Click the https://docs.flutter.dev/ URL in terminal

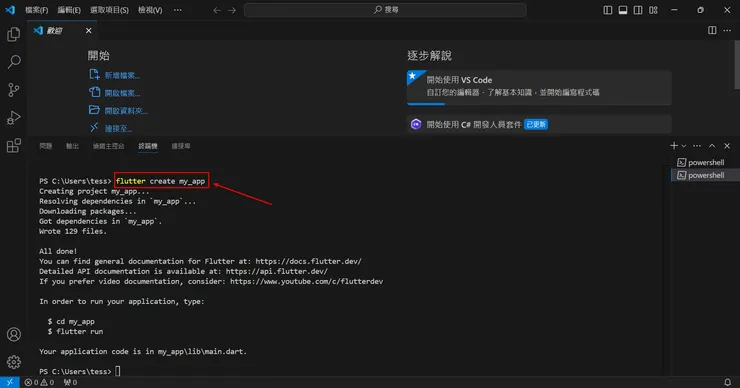[309, 261]
